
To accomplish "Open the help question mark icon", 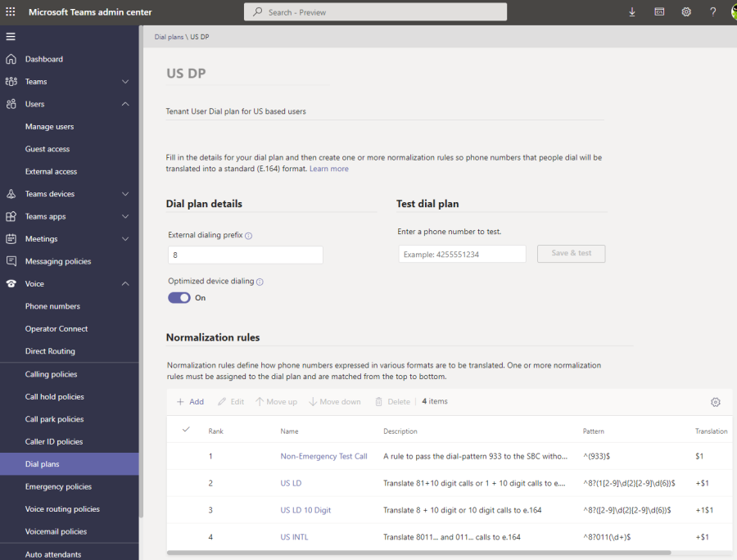I will click(x=713, y=11).
